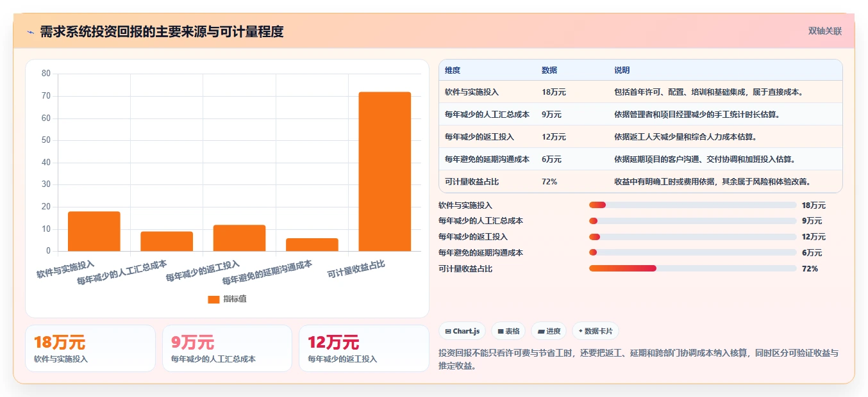Screen dimensions: 868x397
Task: Click the x-axis label 可计量收益占比
Action: coord(356,269)
